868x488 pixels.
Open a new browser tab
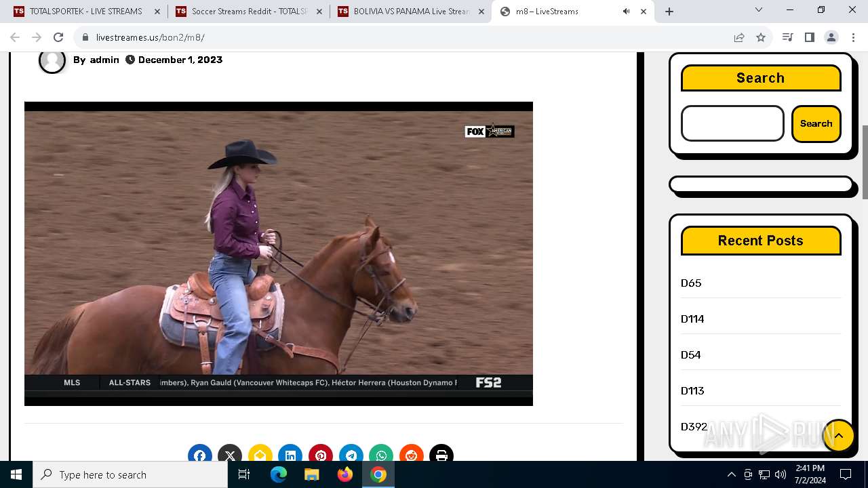669,12
